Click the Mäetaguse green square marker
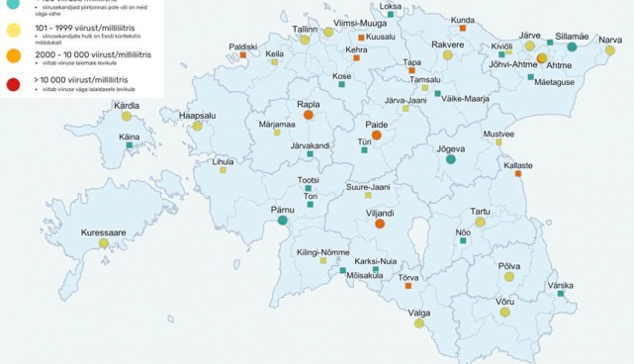The width and height of the screenshot is (634, 364). tap(530, 77)
